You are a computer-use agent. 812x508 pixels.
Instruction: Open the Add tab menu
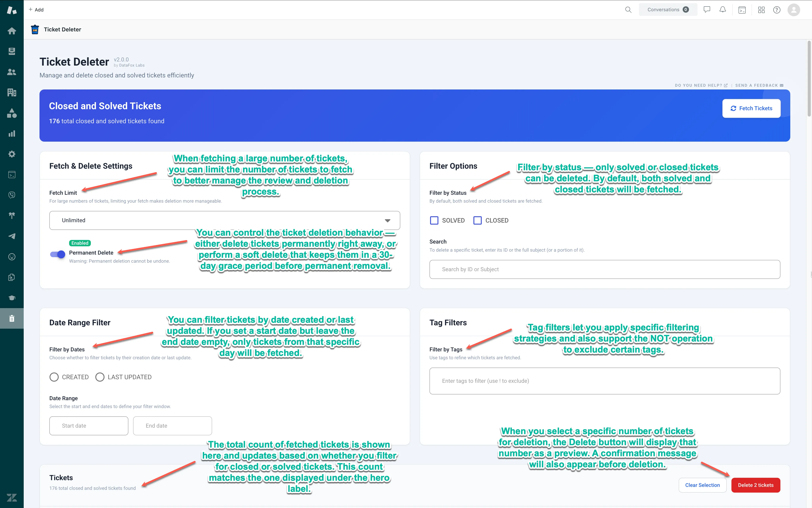[36, 10]
